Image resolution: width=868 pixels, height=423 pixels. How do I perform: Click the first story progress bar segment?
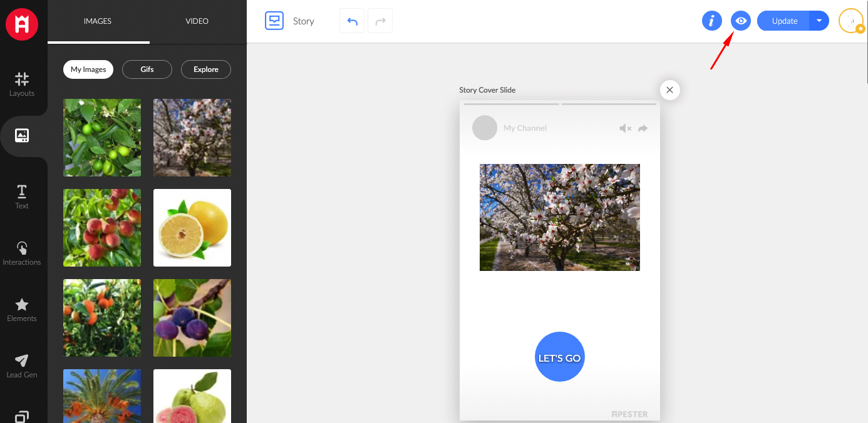click(511, 104)
